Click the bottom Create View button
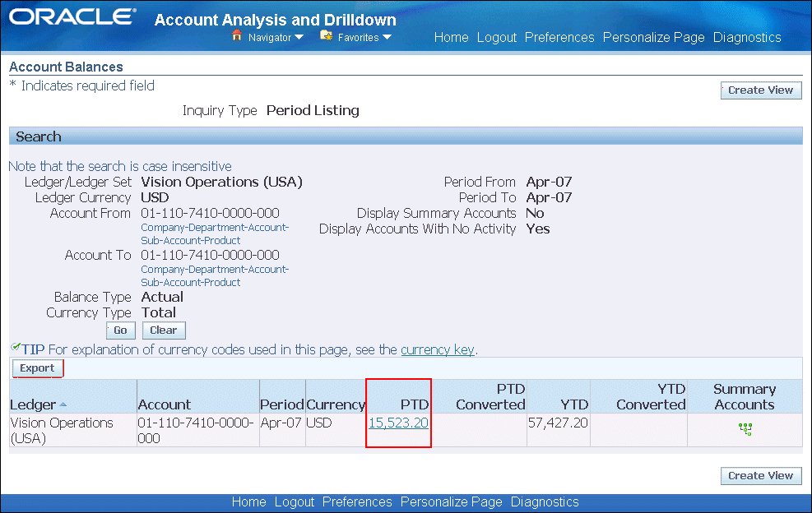This screenshot has height=513, width=812. pos(761,476)
